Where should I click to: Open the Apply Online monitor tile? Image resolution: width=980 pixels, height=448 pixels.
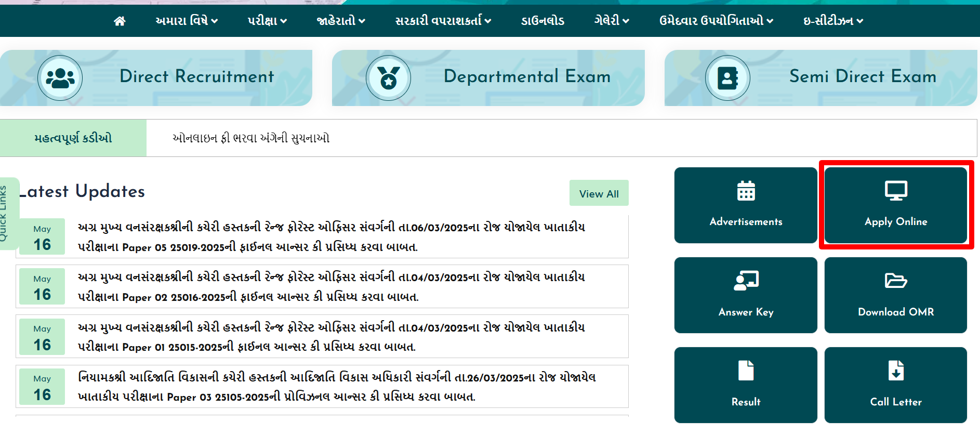(895, 205)
